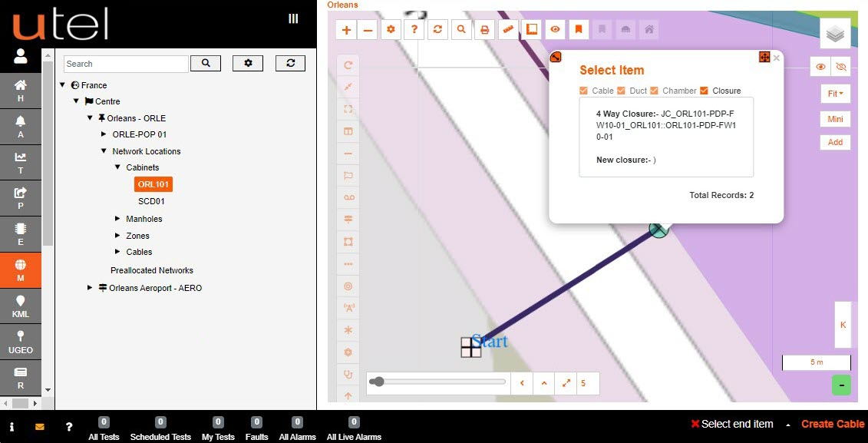Open the R section in sidebar

21,379
